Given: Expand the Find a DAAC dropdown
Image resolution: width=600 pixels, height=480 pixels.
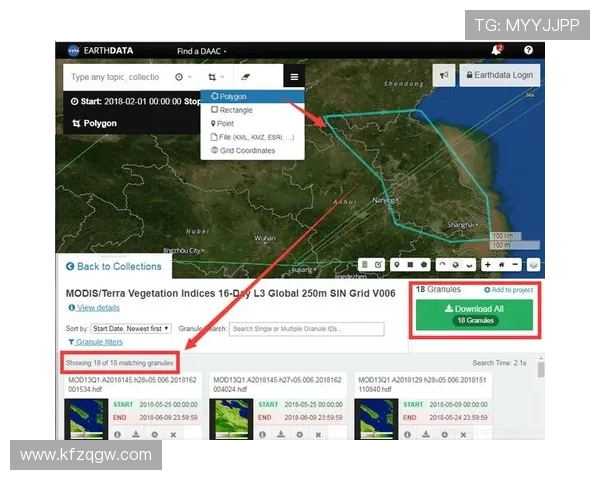Looking at the screenshot, I should [202, 50].
